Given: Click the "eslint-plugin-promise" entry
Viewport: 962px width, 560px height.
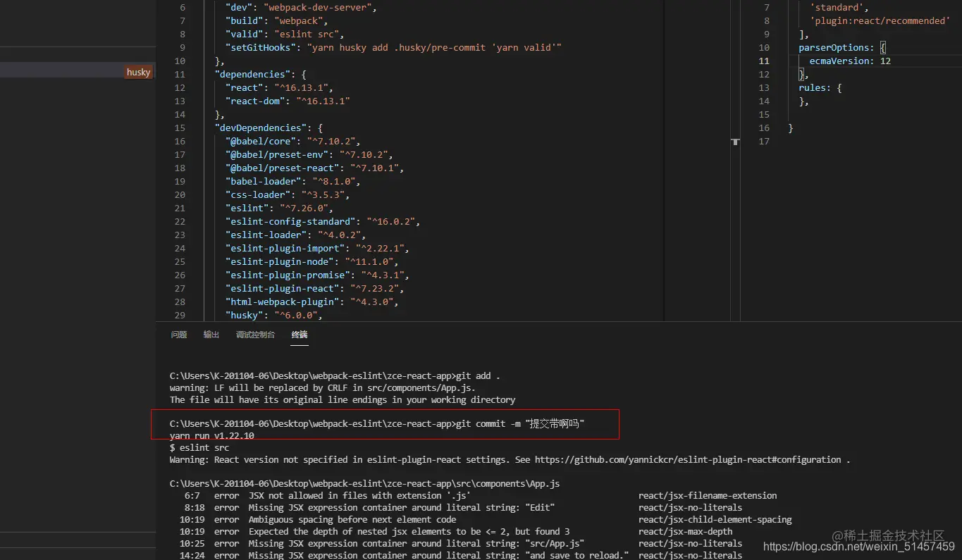Looking at the screenshot, I should (x=317, y=275).
